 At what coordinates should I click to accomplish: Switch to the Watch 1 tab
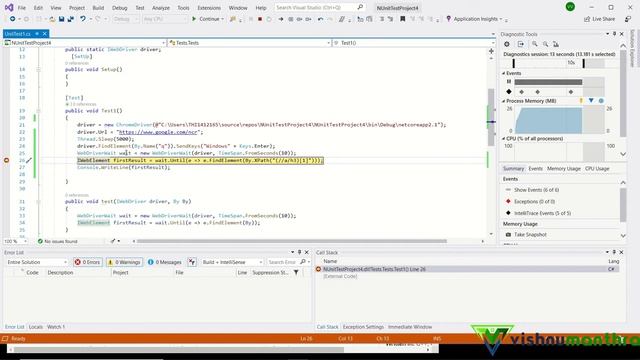[x=56, y=327]
